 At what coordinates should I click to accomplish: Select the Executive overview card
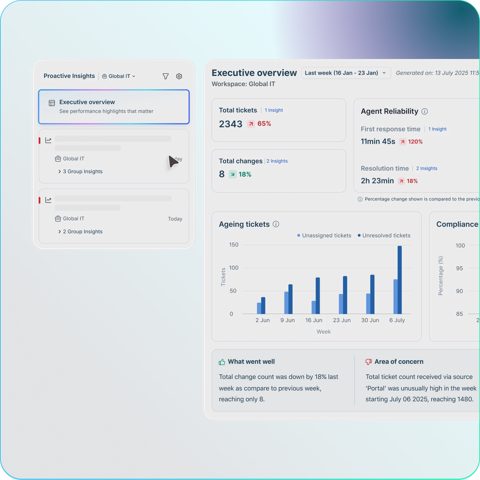click(114, 107)
